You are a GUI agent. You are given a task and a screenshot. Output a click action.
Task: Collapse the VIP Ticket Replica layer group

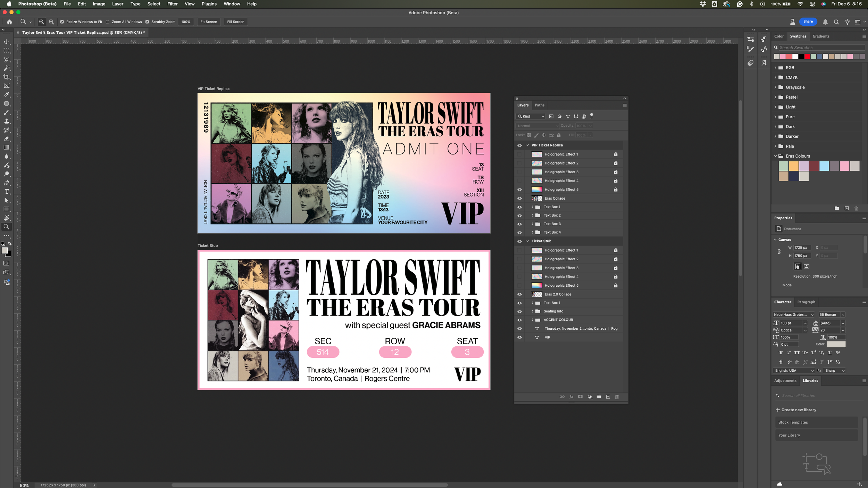[527, 145]
